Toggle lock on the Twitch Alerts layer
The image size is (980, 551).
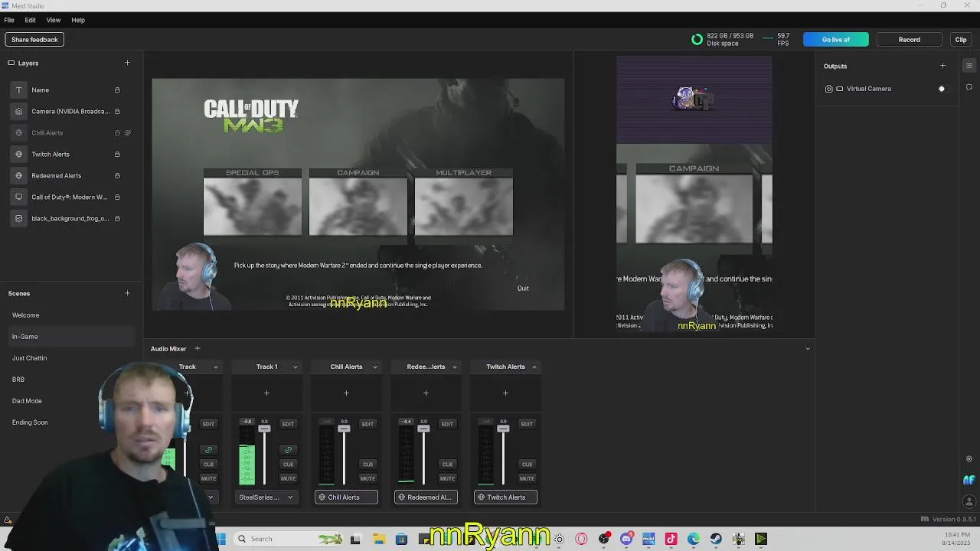pos(117,155)
